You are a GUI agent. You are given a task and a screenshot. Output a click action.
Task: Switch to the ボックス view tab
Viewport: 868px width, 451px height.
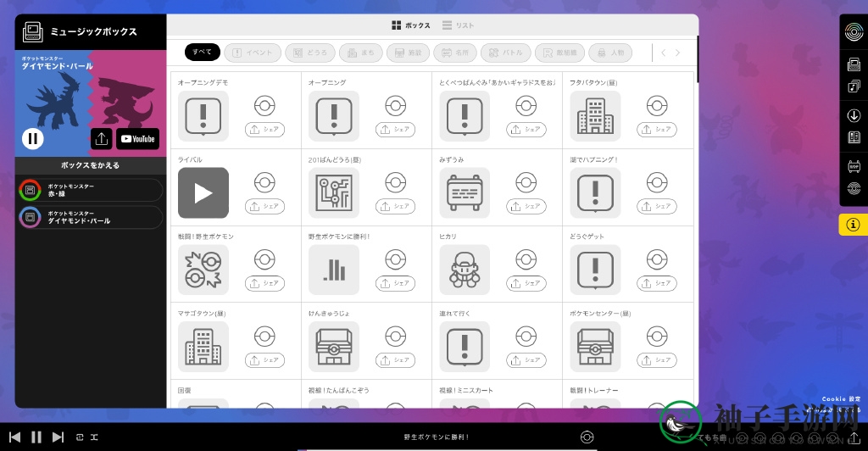tap(411, 25)
